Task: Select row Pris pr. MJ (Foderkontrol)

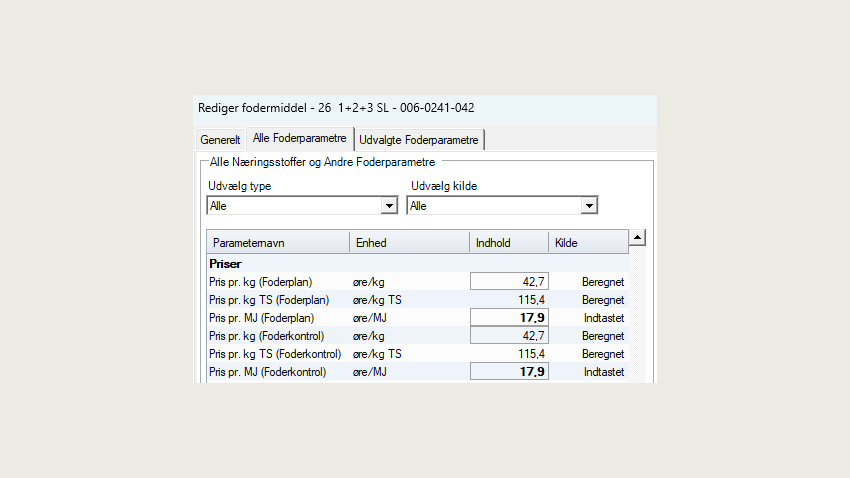Action: [418, 372]
